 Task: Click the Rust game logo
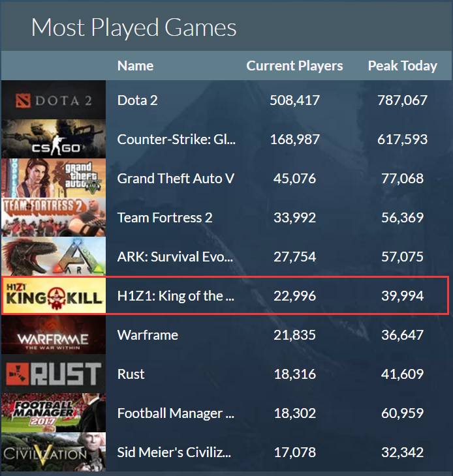[x=53, y=374]
